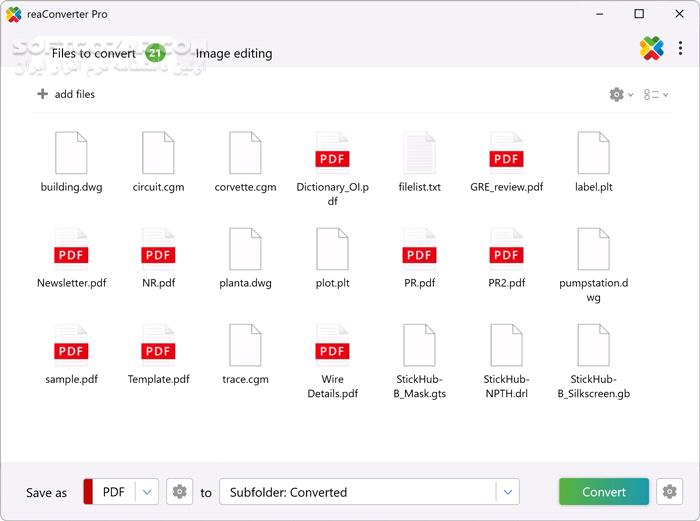Viewport: 700px width, 521px height.
Task: Select the GRE_review.pdf thumbnail
Action: [506, 153]
